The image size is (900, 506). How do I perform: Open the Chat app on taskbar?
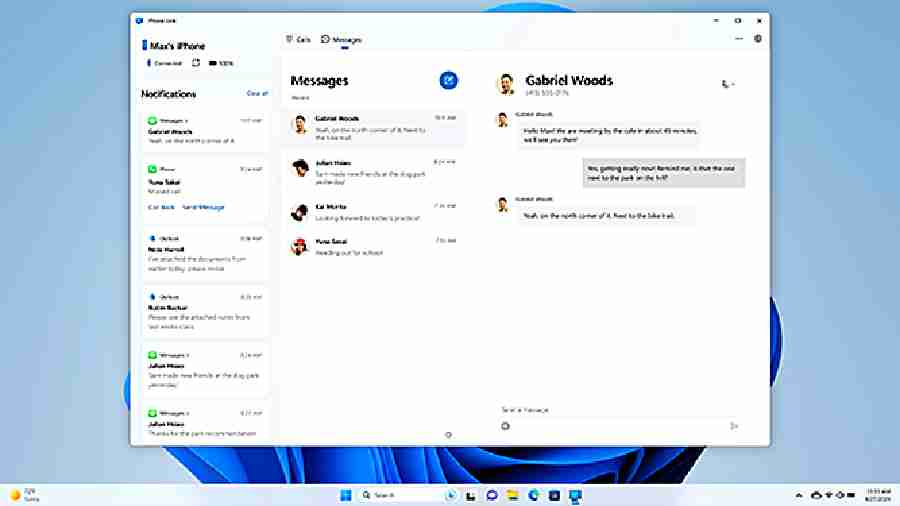point(491,495)
